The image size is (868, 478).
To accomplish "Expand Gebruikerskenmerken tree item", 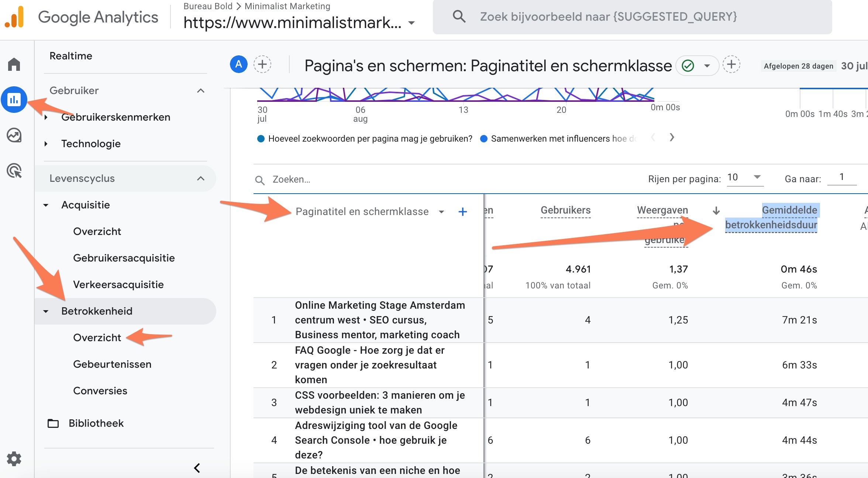I will pyautogui.click(x=46, y=117).
